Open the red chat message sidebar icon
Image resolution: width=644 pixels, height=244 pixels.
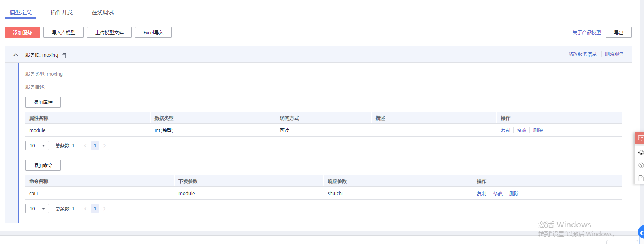(640, 138)
